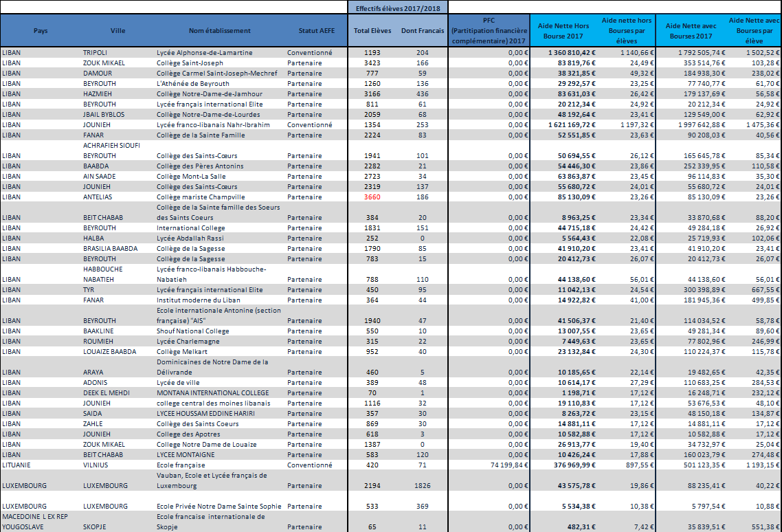Image resolution: width=782 pixels, height=532 pixels.
Task: Select the "Lycée Alphonse-de-Lamartine" cell
Action: click(204, 53)
